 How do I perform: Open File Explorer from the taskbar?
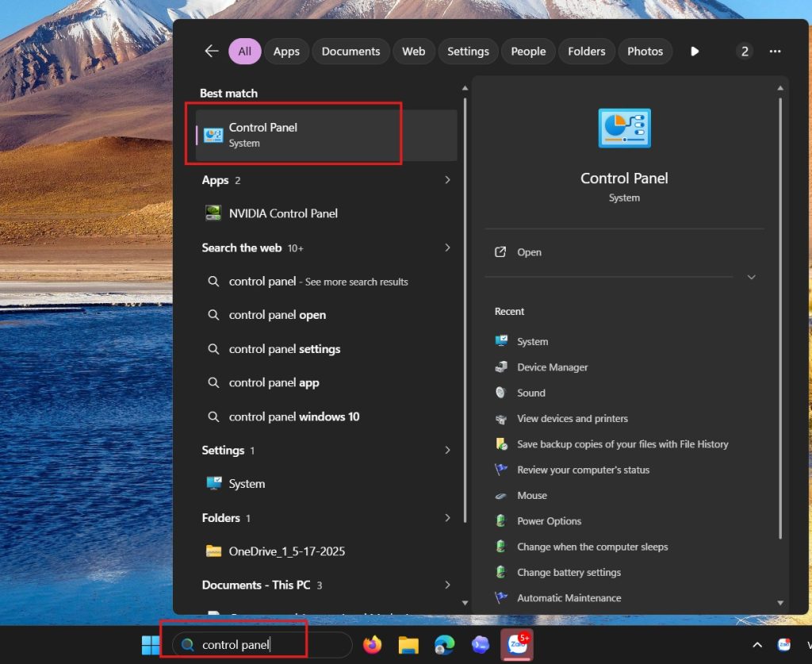click(x=408, y=645)
